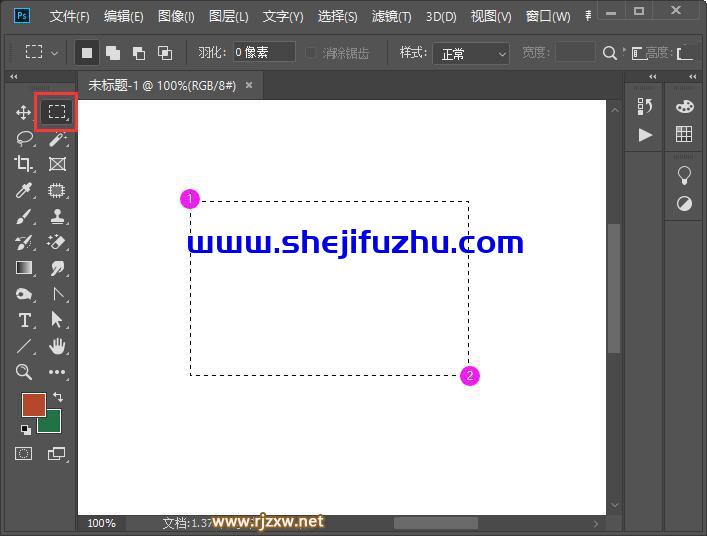
Task: Open the Color panel palette icon
Action: pos(684,107)
